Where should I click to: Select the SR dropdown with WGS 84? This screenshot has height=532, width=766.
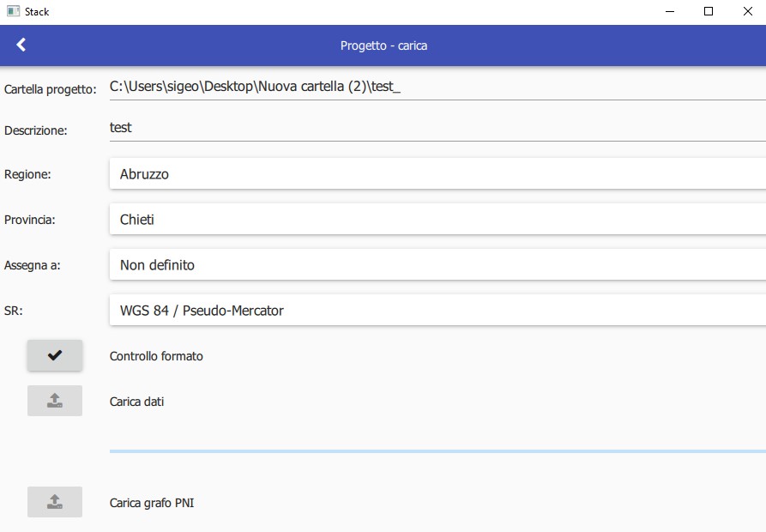pos(437,311)
